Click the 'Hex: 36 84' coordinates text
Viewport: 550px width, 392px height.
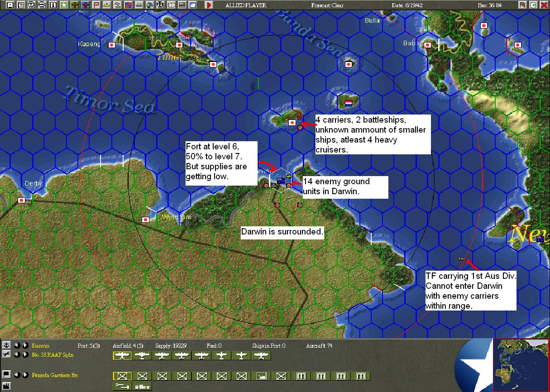point(490,5)
